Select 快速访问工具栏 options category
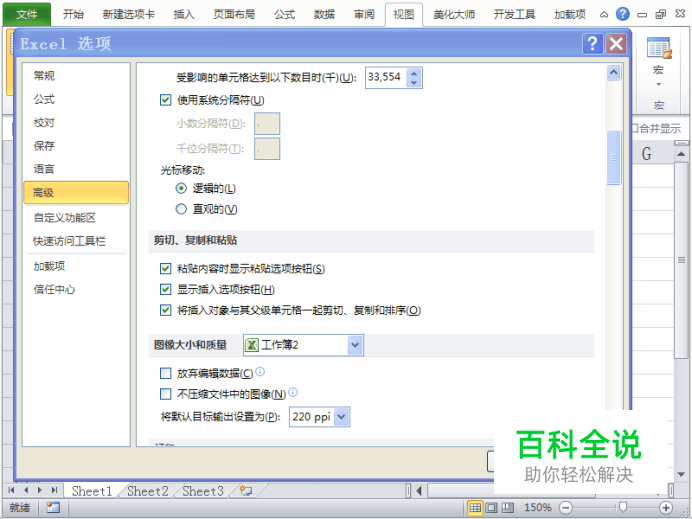Screen dimensions: 692x519 (x=76, y=241)
